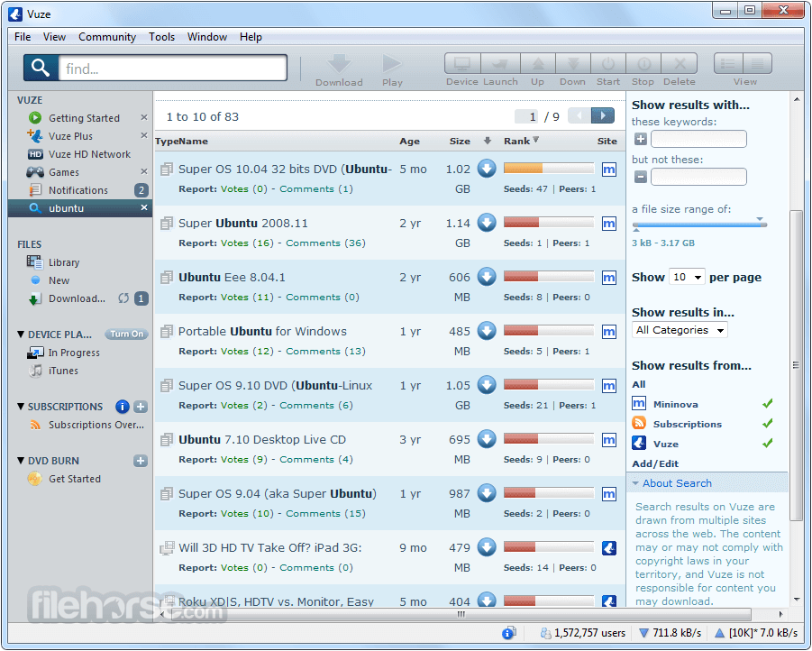Click the Download refresh arrows icon in sidebar
The image size is (812, 651).
click(x=123, y=298)
